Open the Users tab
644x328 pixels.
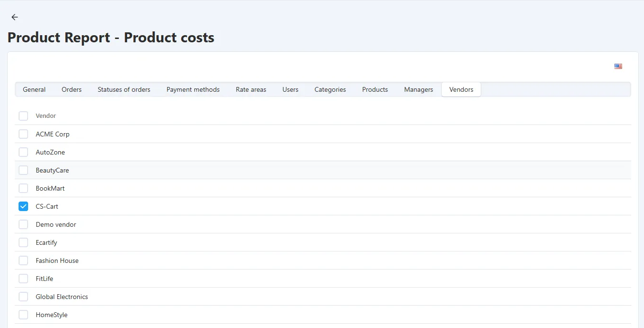tap(290, 89)
